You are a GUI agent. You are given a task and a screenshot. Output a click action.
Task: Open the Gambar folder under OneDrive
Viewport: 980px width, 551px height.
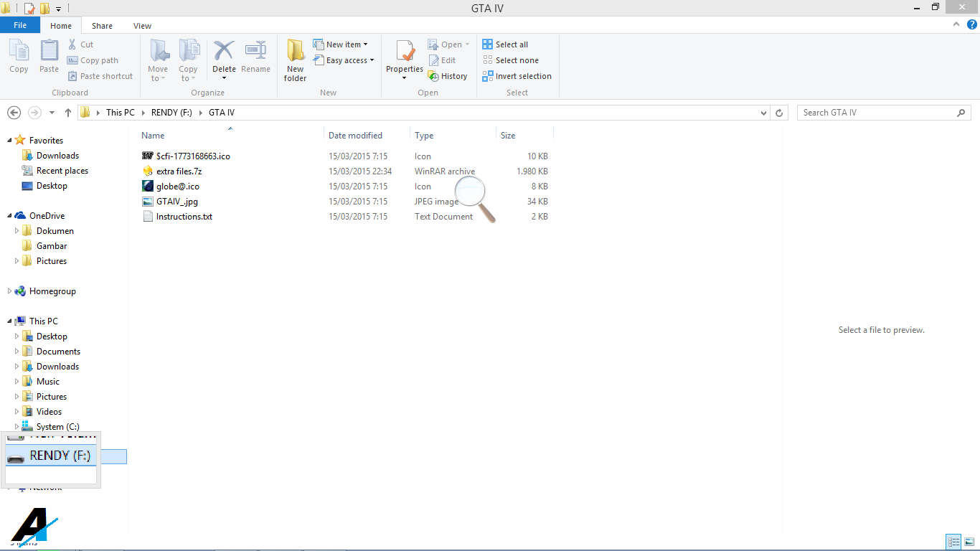click(x=52, y=246)
